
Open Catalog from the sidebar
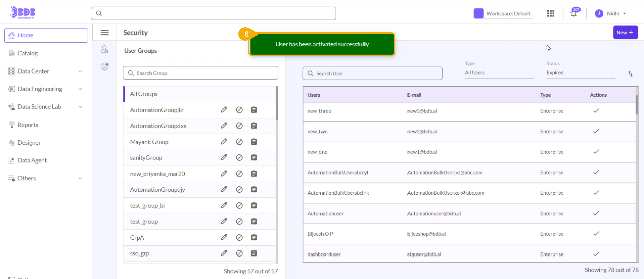28,53
